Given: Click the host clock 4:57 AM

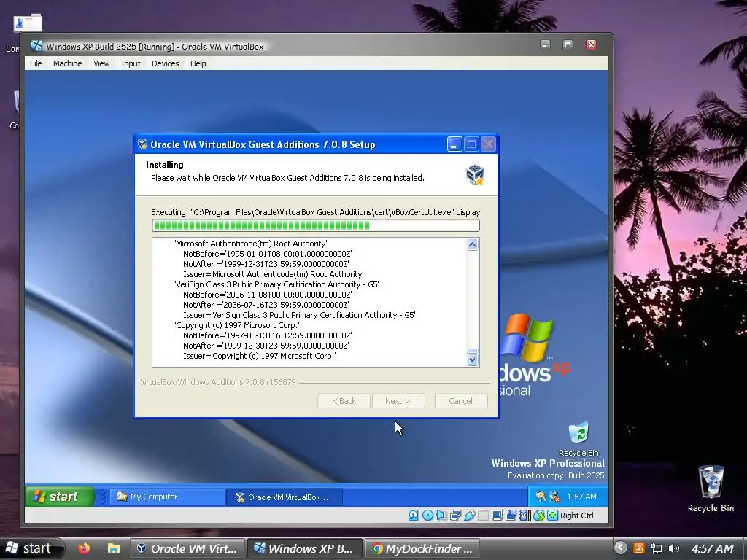Looking at the screenshot, I should click(712, 548).
